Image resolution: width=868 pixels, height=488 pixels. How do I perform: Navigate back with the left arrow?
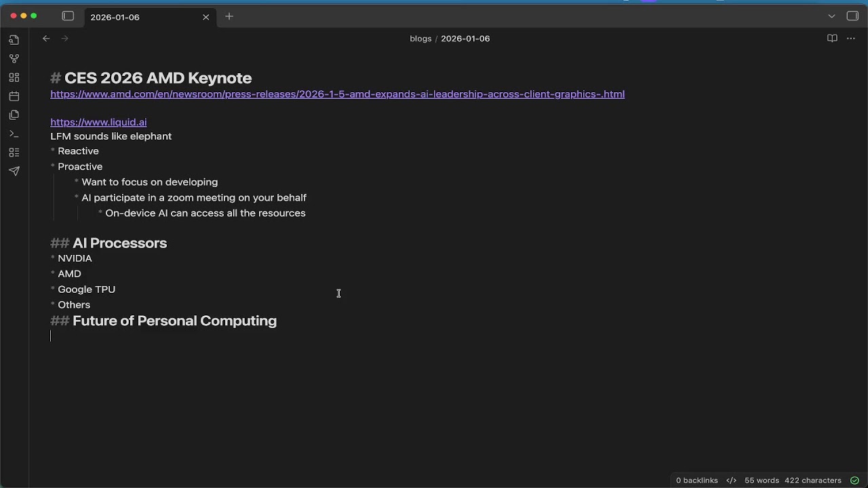46,39
